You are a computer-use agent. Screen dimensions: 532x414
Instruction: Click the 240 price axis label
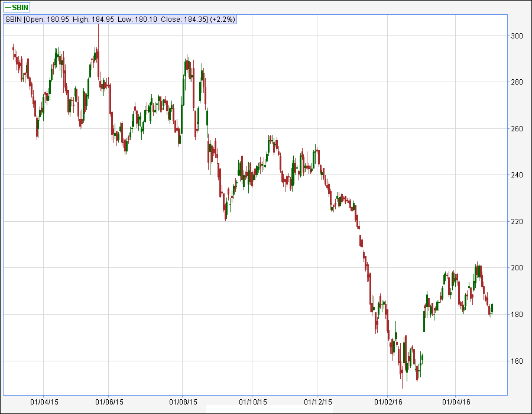(517, 175)
